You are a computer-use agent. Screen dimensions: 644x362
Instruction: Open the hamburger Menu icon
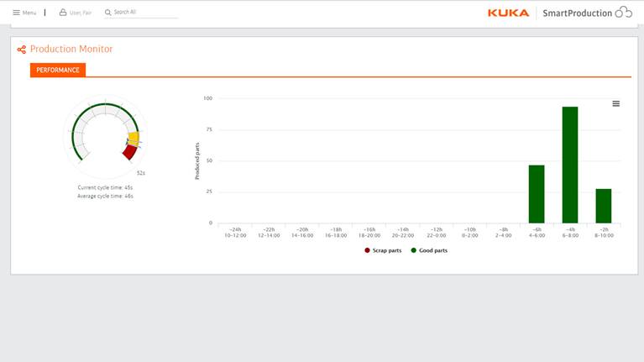pyautogui.click(x=16, y=13)
